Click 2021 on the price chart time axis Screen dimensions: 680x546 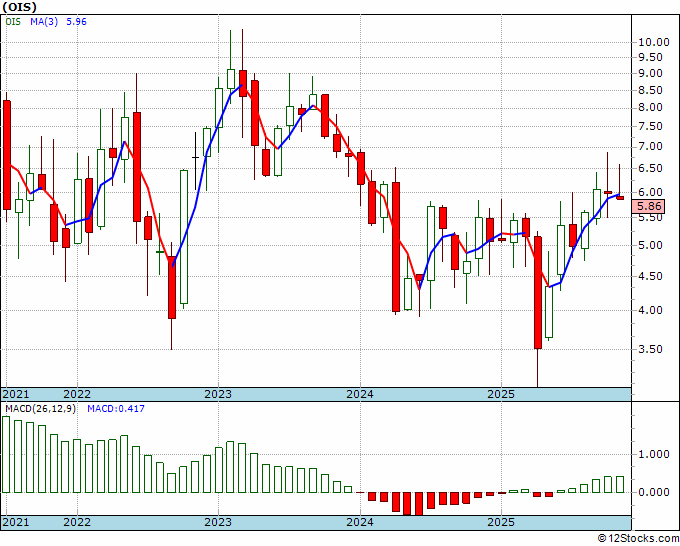pos(16,395)
